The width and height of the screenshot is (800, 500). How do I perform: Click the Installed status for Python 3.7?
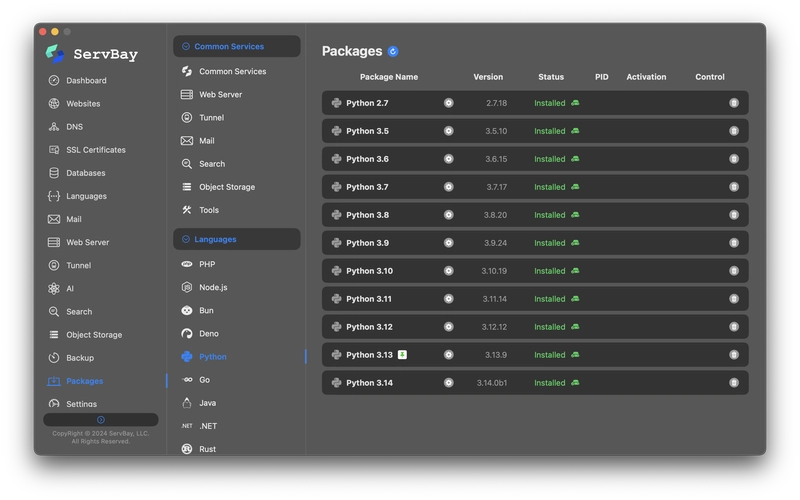coord(549,187)
